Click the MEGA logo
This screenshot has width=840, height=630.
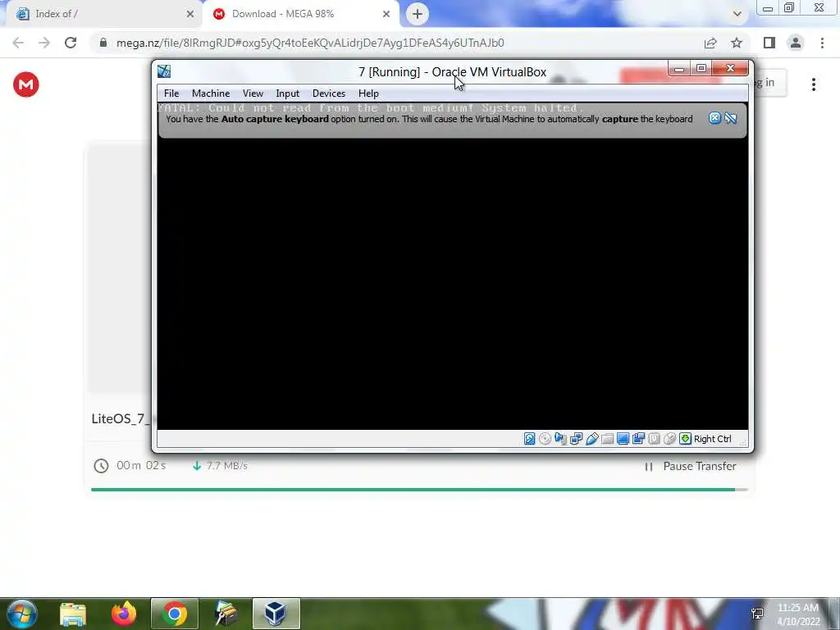point(26,84)
